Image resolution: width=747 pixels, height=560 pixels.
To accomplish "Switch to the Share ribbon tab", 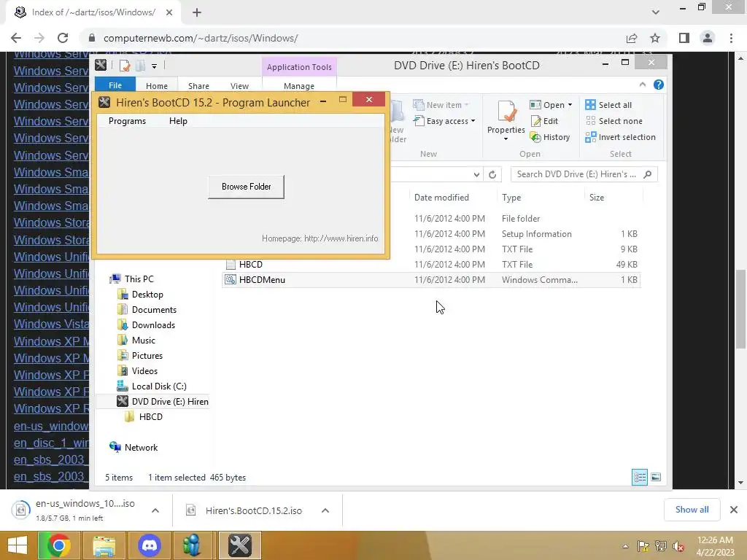I will click(198, 86).
